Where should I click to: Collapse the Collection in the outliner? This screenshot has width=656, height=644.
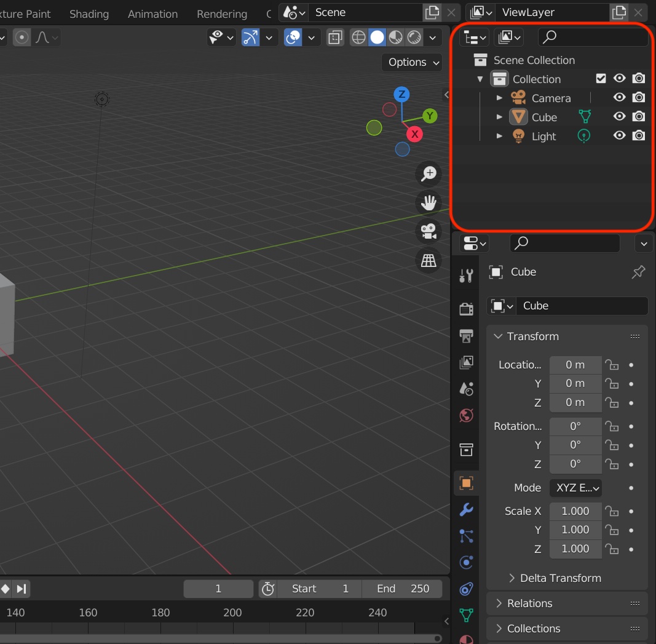[480, 79]
